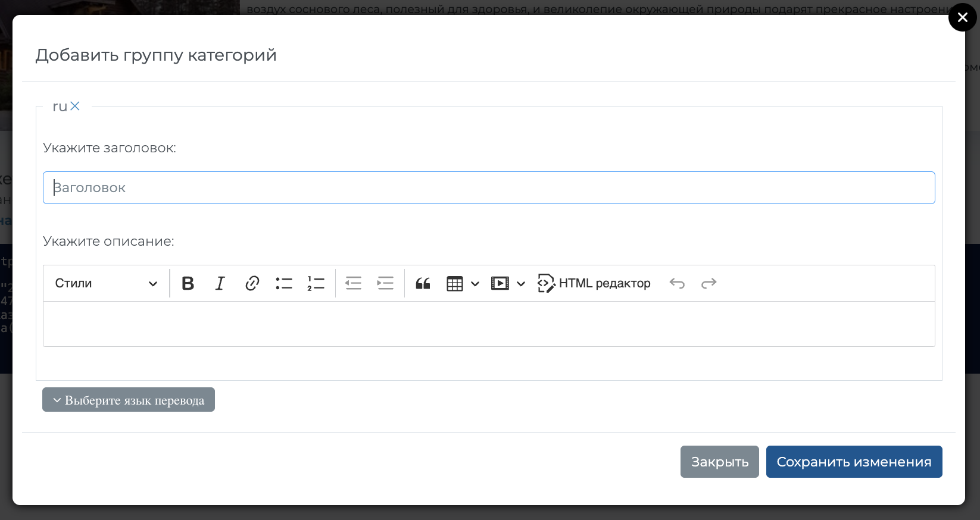Click the Закрыть button
The image size is (980, 520).
720,462
